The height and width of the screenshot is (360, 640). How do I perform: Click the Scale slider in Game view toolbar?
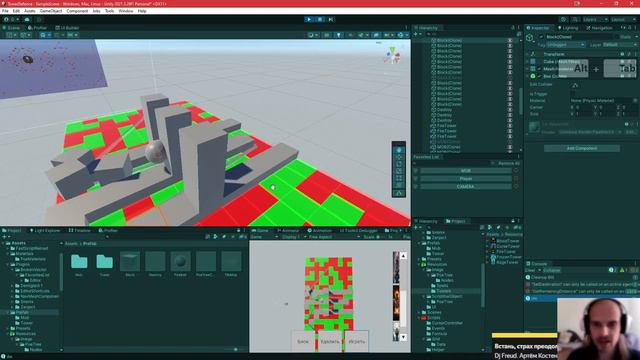(382, 237)
